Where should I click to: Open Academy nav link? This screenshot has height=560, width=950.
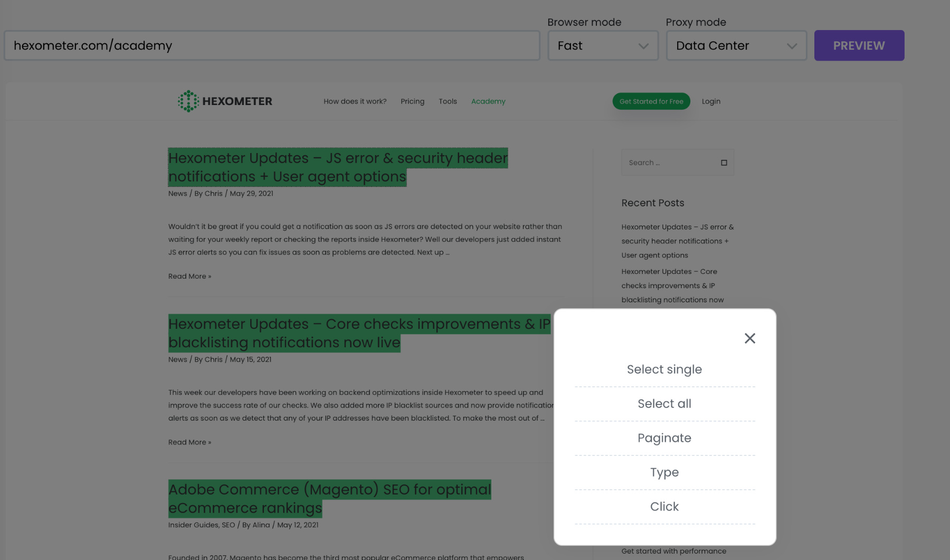pyautogui.click(x=488, y=101)
